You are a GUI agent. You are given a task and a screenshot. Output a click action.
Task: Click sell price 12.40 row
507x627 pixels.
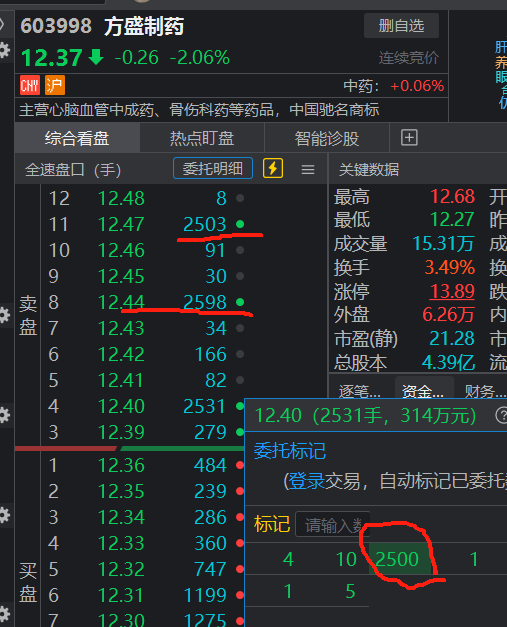[x=121, y=406]
